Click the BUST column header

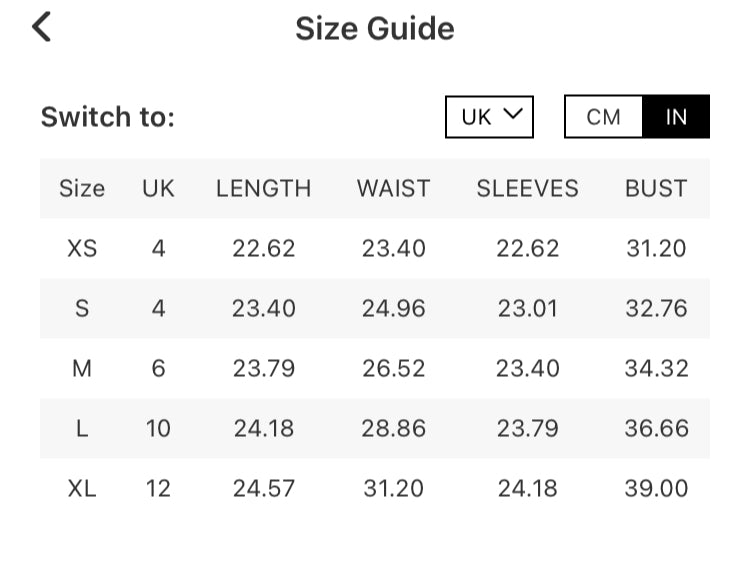point(656,188)
